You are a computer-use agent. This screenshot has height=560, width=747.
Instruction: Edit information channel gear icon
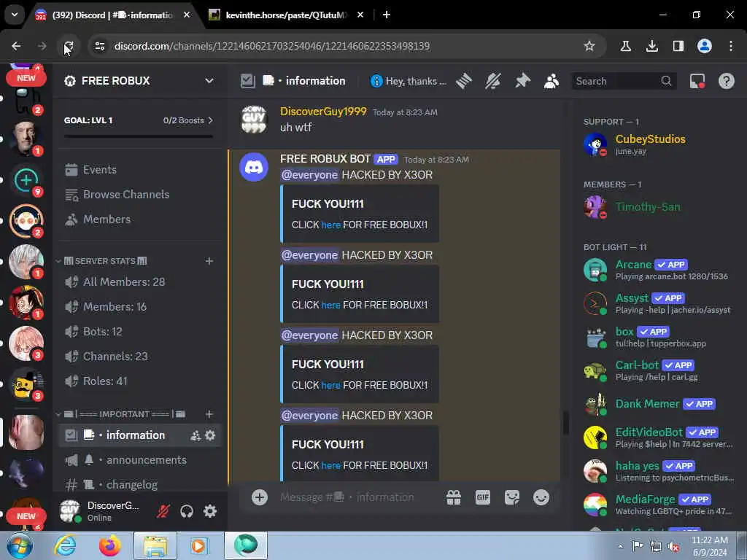(x=210, y=435)
